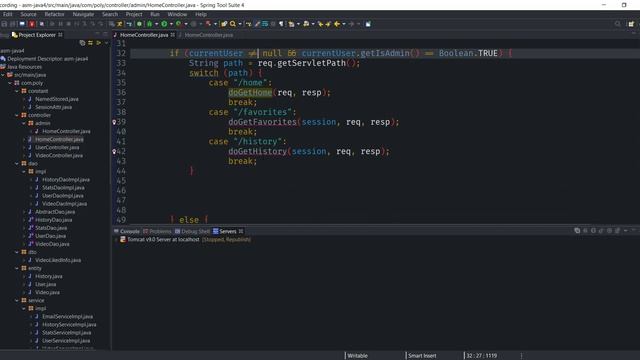640x360 pixels.
Task: Click the Save icon in the toolbar
Action: [x=4, y=24]
